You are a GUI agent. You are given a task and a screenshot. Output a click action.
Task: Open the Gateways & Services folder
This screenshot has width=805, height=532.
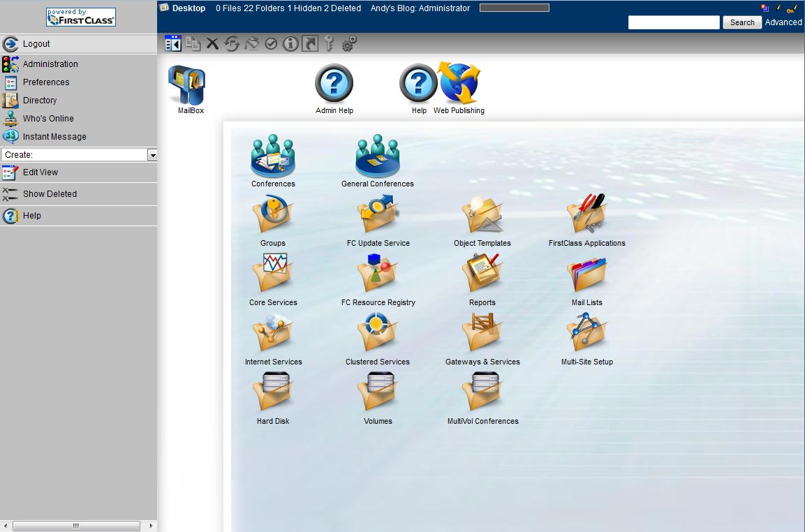point(482,335)
